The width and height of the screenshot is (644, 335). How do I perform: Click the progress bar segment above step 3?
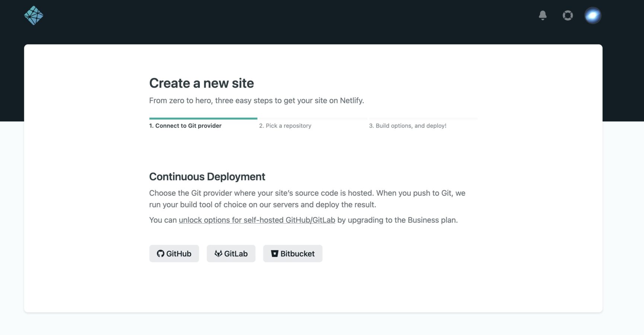[x=423, y=118]
